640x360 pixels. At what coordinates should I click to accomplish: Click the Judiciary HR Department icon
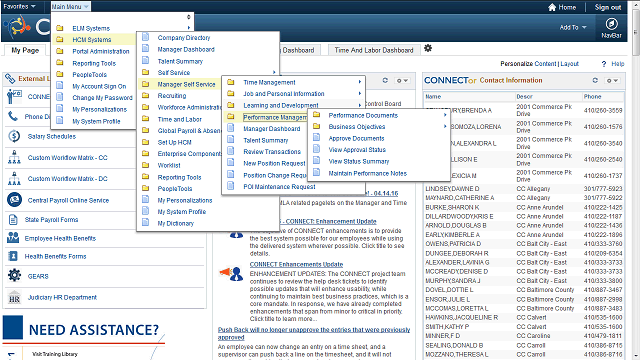[x=14, y=298]
